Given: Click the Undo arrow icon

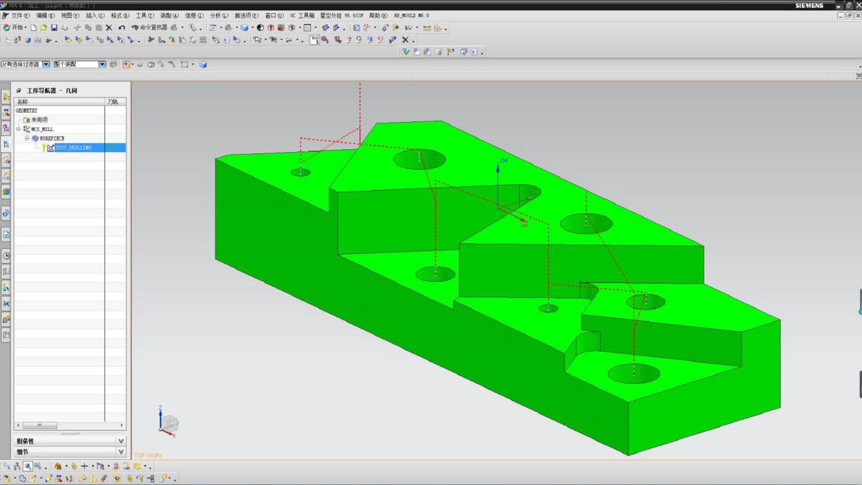Looking at the screenshot, I should tap(121, 27).
